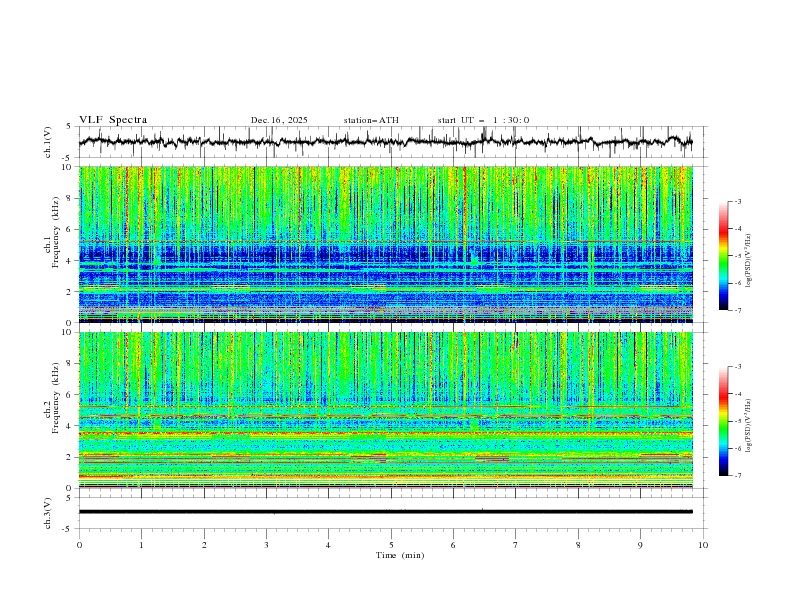Viewport: 792px width, 612px height.
Task: Click the "4" minute tick on the time axis
Action: pos(328,545)
